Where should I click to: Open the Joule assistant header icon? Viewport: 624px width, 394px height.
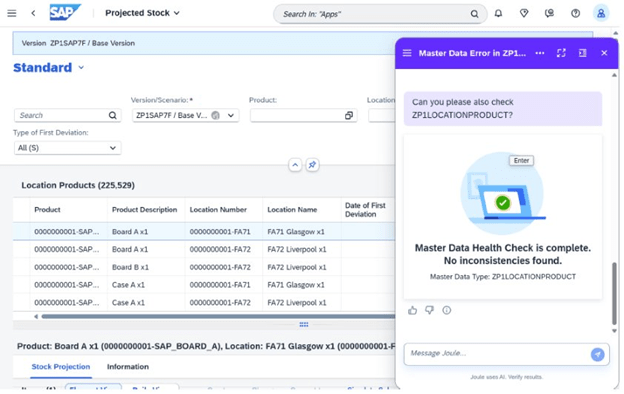tap(550, 14)
